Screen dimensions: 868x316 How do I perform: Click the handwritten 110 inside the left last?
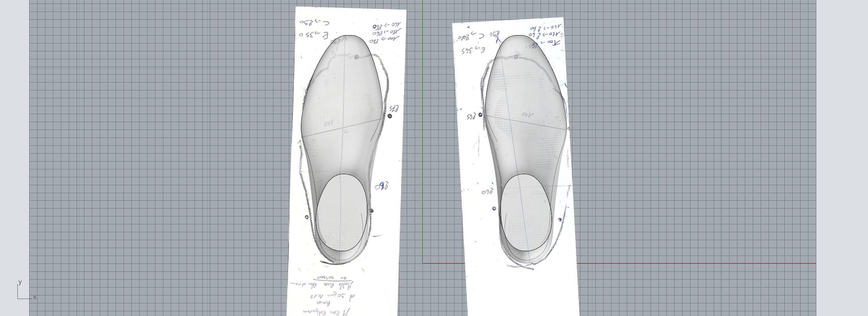tap(329, 124)
